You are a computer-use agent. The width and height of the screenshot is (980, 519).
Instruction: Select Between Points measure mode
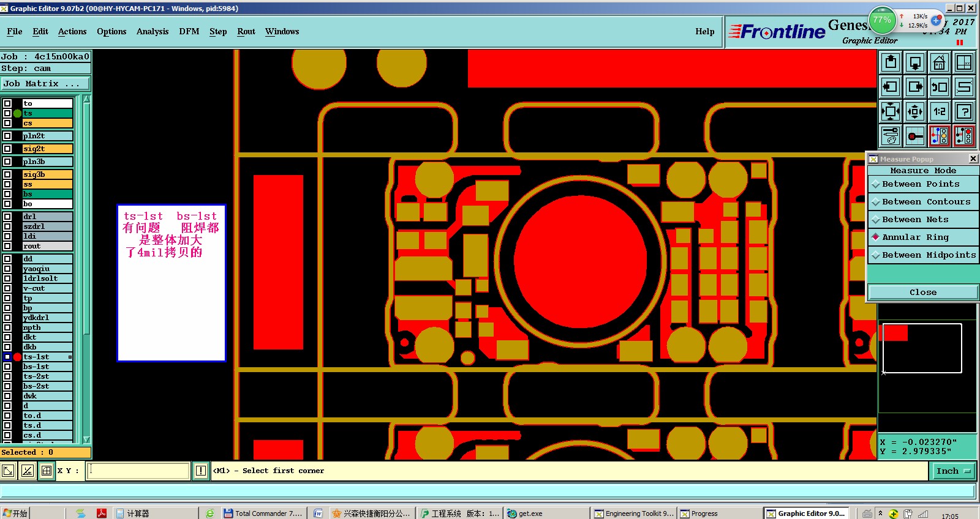(x=923, y=184)
